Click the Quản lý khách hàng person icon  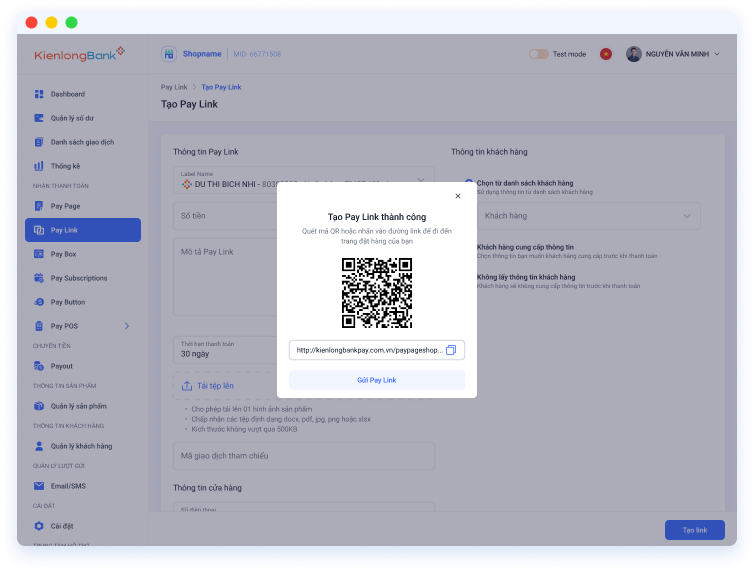[x=39, y=446]
